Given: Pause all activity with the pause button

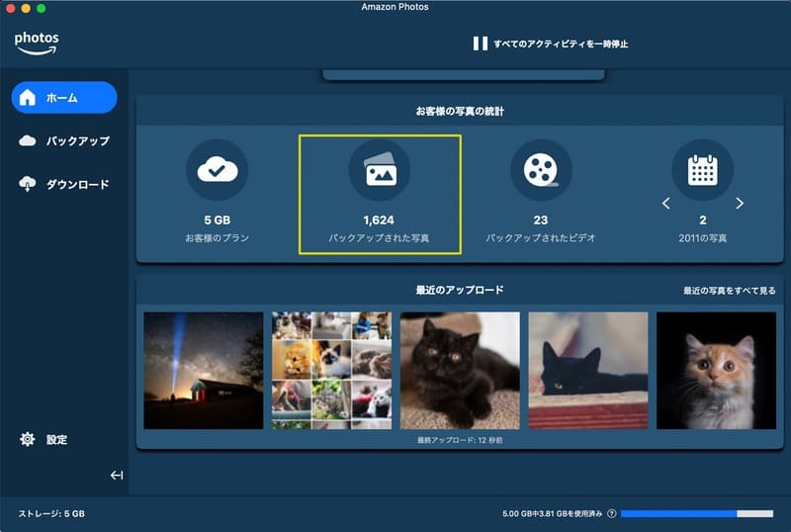Looking at the screenshot, I should [x=480, y=44].
